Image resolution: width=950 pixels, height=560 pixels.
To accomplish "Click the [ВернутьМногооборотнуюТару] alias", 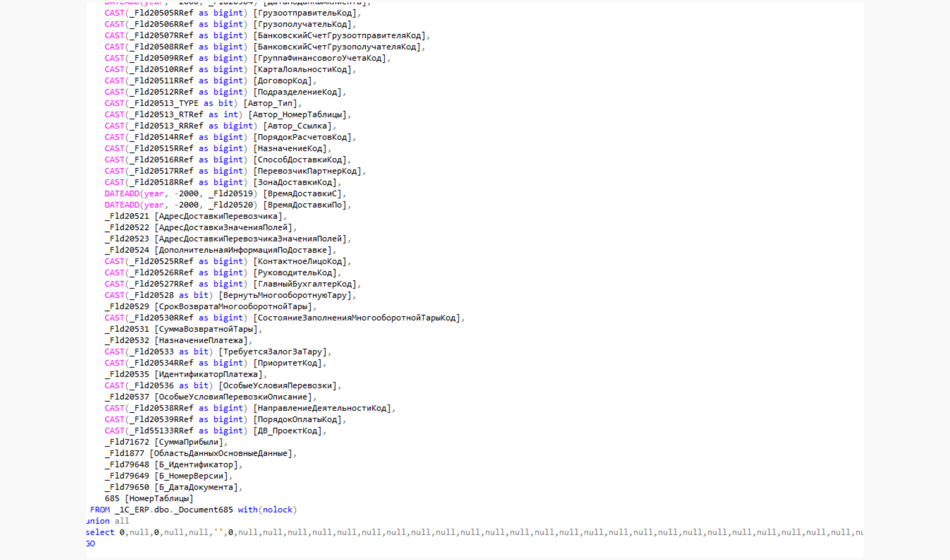I will (x=285, y=295).
